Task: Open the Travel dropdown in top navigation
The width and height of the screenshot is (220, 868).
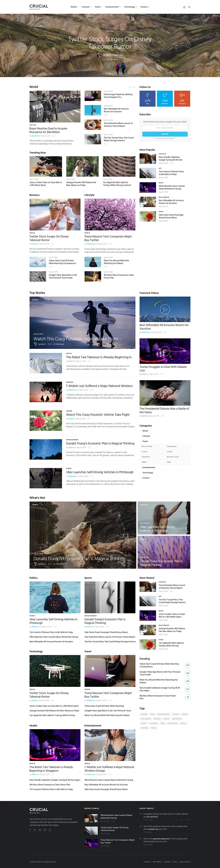Action: click(x=98, y=7)
